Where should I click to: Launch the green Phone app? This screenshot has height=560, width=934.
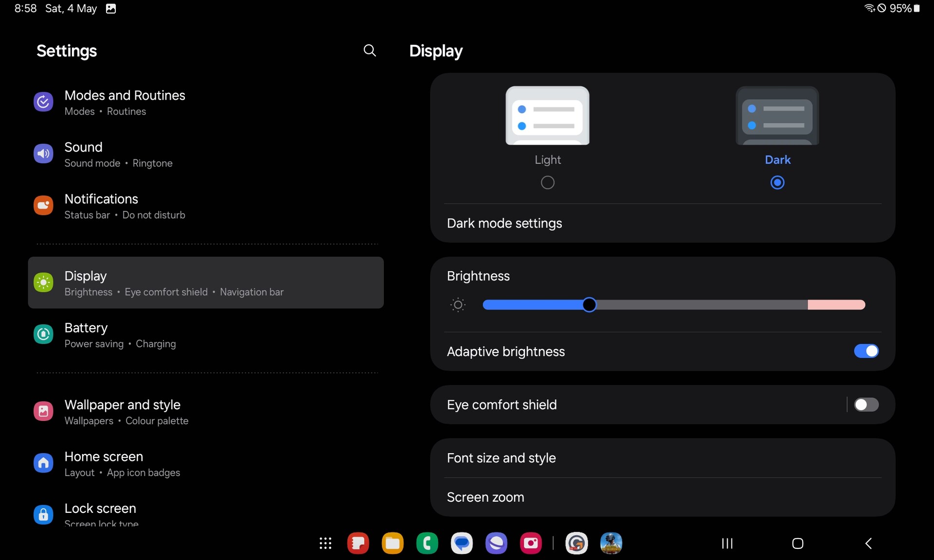427,543
